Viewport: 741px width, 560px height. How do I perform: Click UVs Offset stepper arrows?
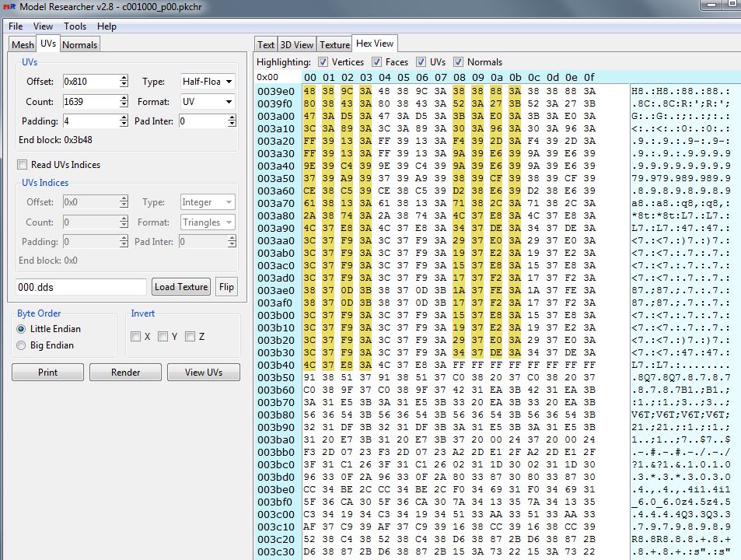[x=124, y=82]
